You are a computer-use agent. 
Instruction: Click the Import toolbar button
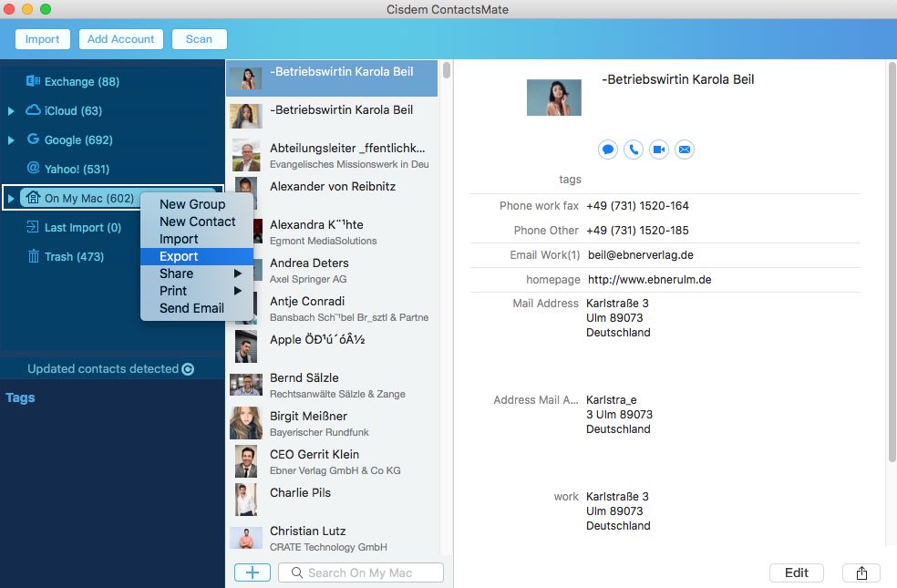pos(42,39)
